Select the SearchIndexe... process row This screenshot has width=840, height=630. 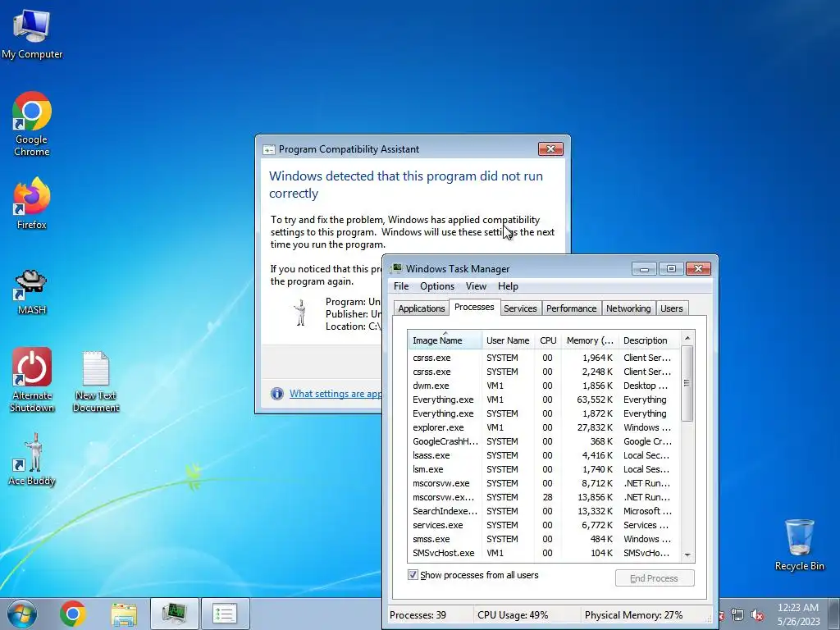(544, 511)
